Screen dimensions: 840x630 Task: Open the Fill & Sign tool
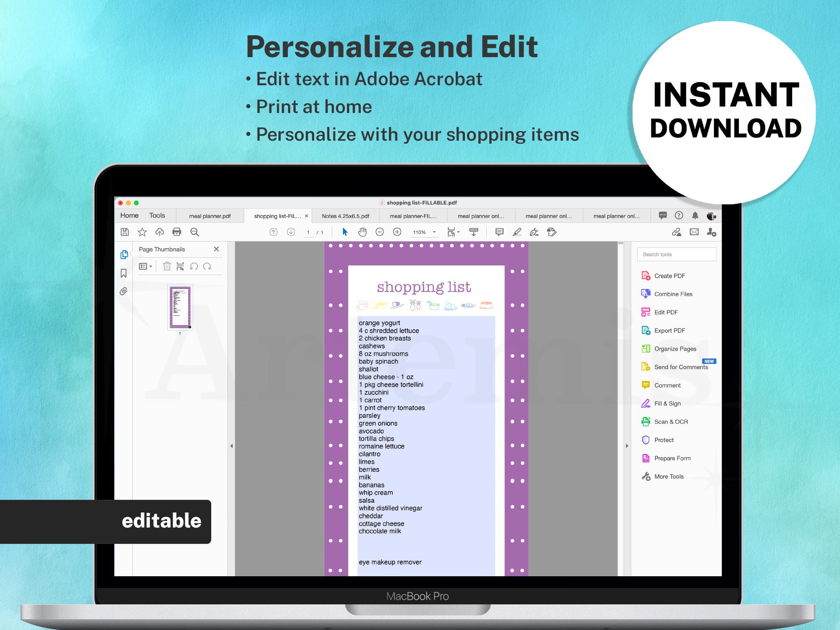click(661, 404)
